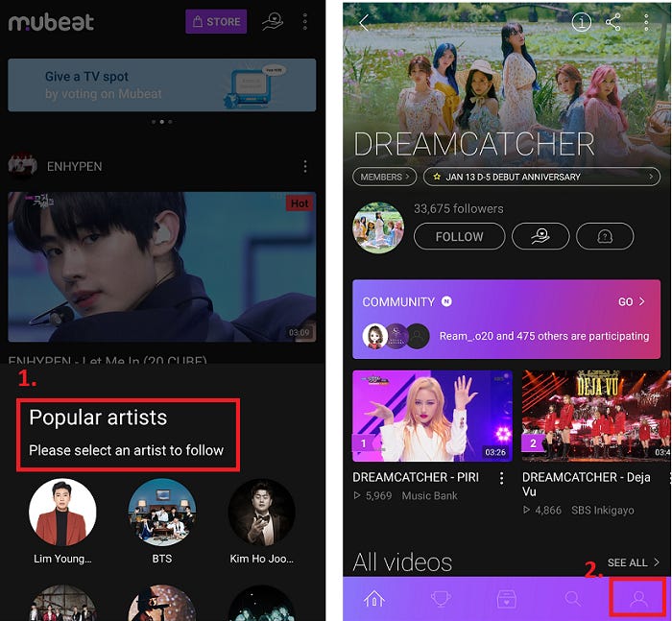
Task: Select the Kim Ho Joo artist avatar
Action: click(261, 513)
